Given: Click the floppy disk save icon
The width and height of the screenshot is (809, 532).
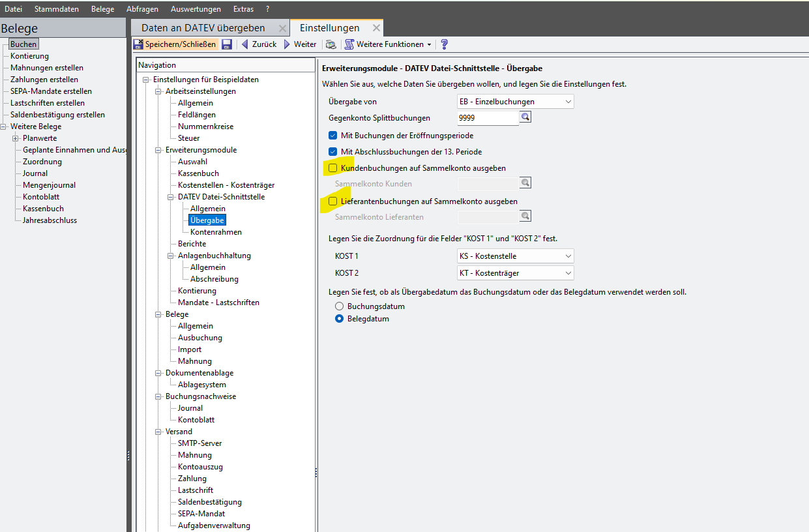Looking at the screenshot, I should pyautogui.click(x=227, y=44).
